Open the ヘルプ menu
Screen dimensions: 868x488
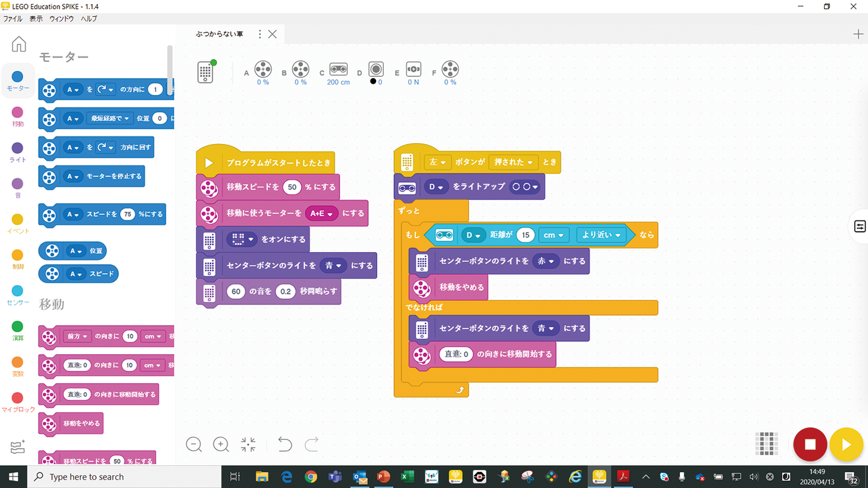click(89, 19)
